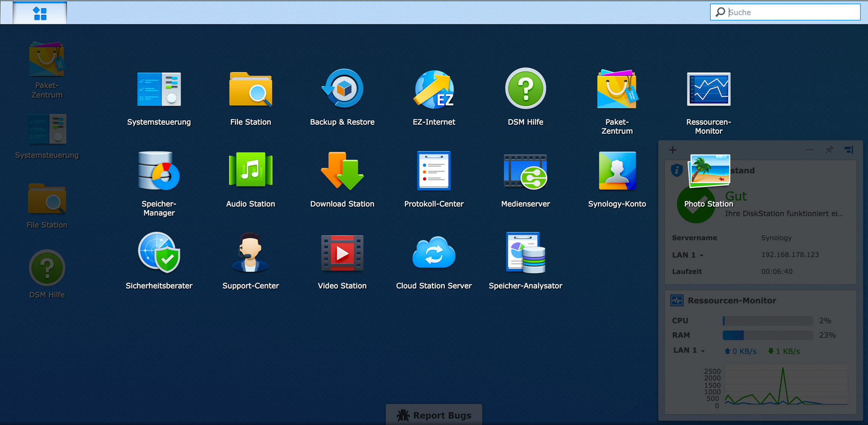The width and height of the screenshot is (868, 425).
Task: Open File Station desktop shortcut
Action: [x=47, y=199]
